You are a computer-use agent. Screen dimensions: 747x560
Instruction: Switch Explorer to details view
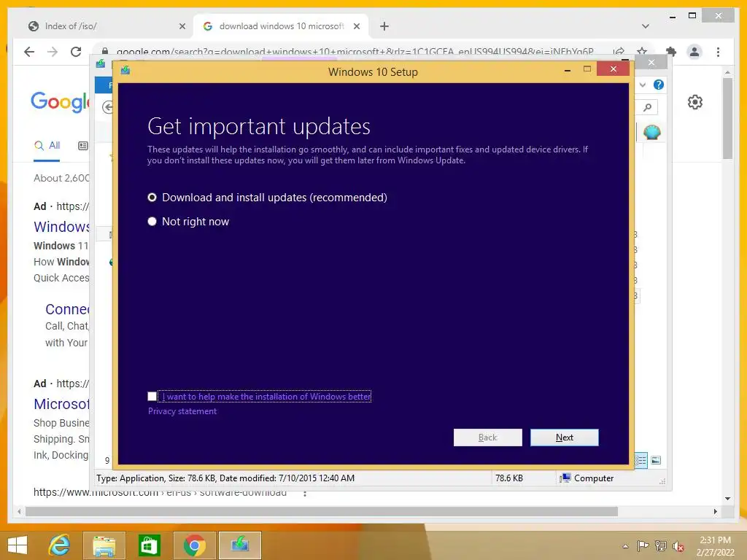(x=640, y=460)
